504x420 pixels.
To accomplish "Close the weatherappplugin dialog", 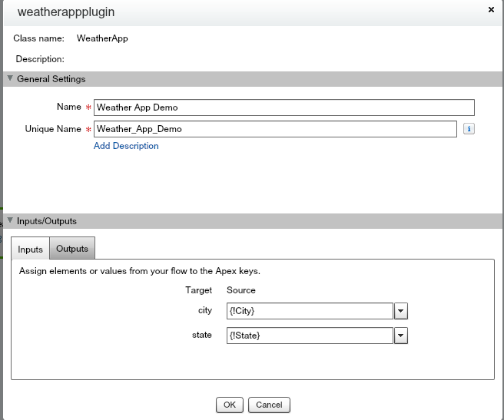I will (x=491, y=9).
